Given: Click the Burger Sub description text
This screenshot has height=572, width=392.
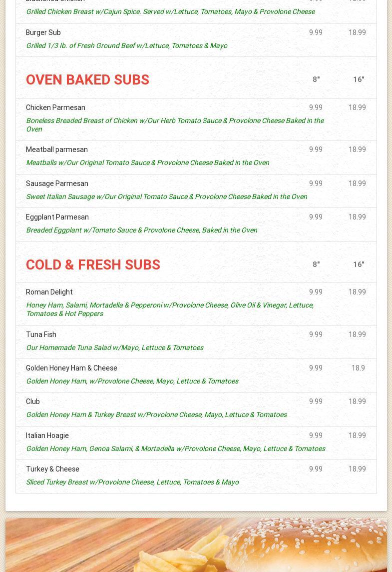Looking at the screenshot, I should (126, 45).
